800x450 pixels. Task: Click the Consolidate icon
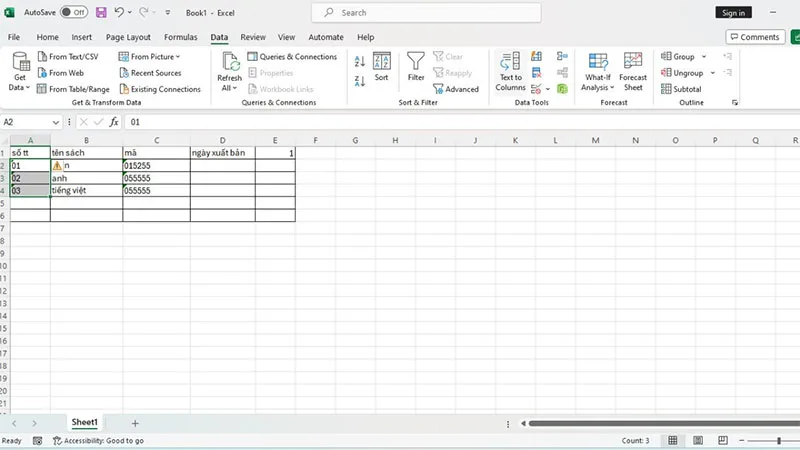[562, 57]
